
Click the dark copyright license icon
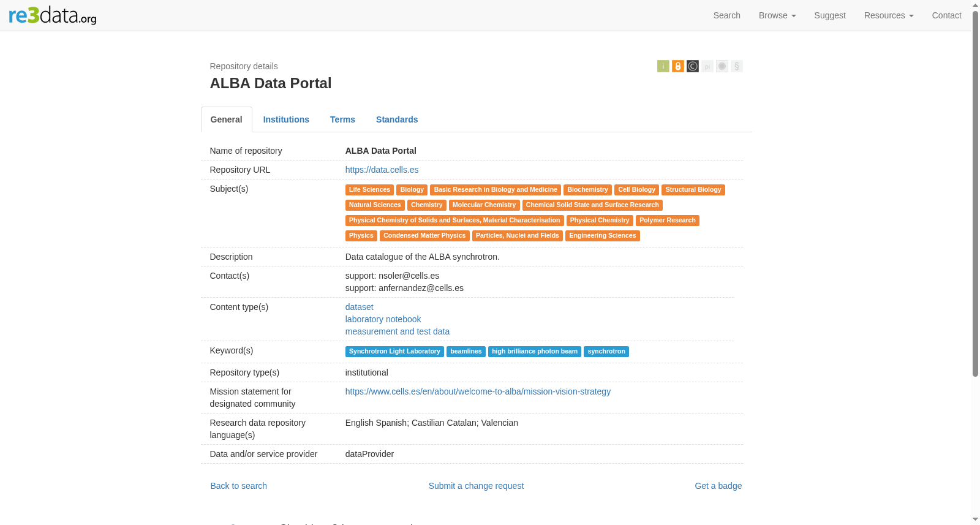693,66
